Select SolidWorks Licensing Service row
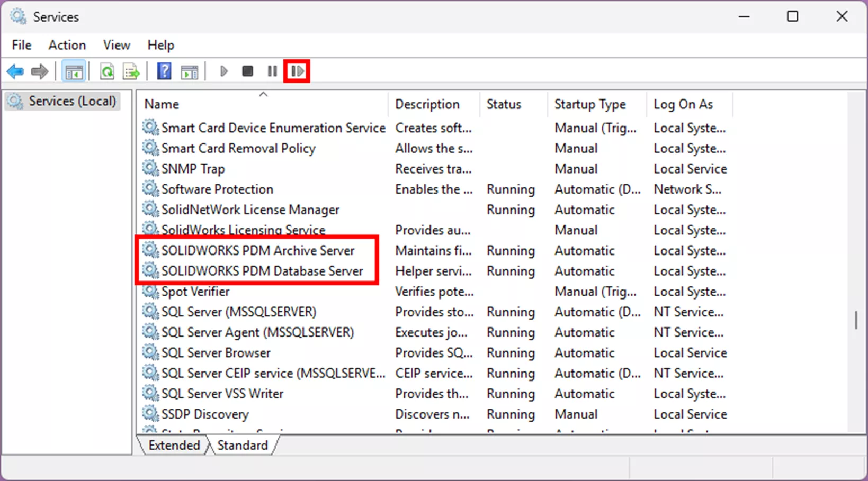The height and width of the screenshot is (481, 868). coord(434,230)
